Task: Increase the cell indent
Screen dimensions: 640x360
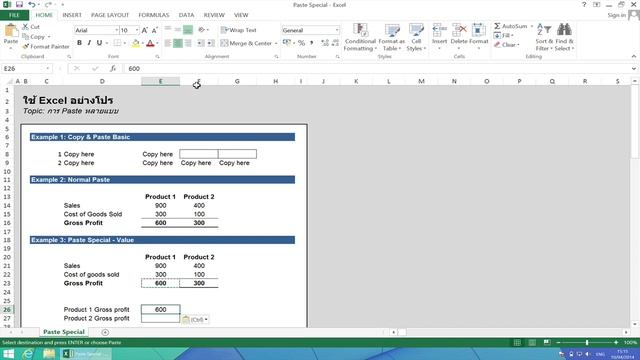Action: 211,43
